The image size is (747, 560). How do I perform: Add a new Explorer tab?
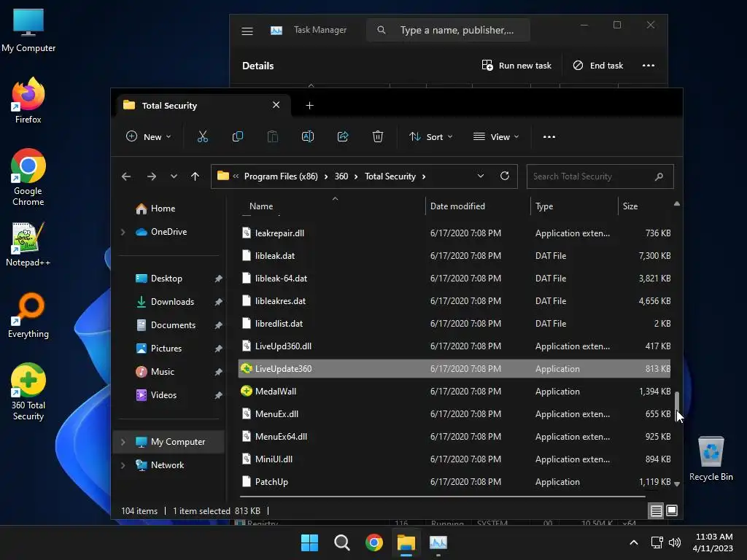[x=309, y=105]
